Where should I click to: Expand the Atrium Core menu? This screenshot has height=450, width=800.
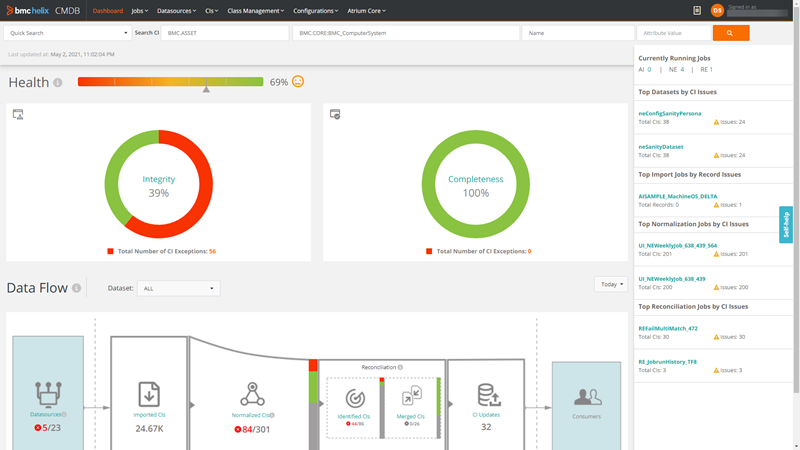coord(366,11)
